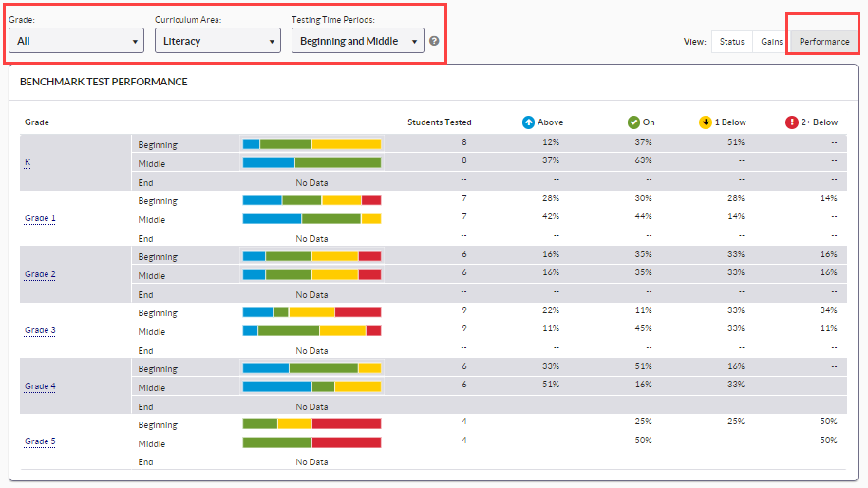868x488 pixels.
Task: Switch to the Status view
Action: (x=731, y=42)
